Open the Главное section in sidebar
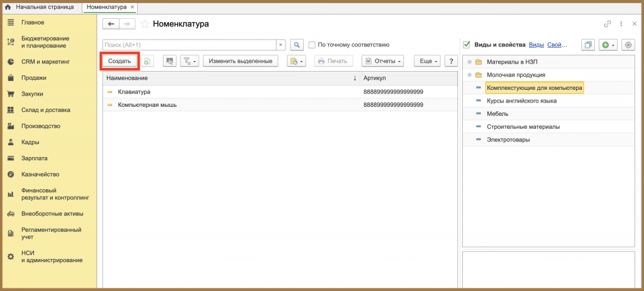Image resolution: width=644 pixels, height=291 pixels. tap(33, 22)
